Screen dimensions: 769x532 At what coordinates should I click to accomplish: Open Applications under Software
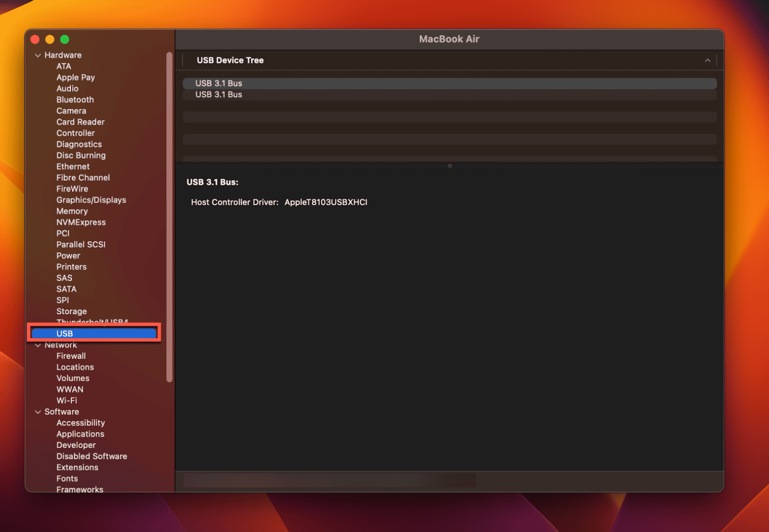80,434
